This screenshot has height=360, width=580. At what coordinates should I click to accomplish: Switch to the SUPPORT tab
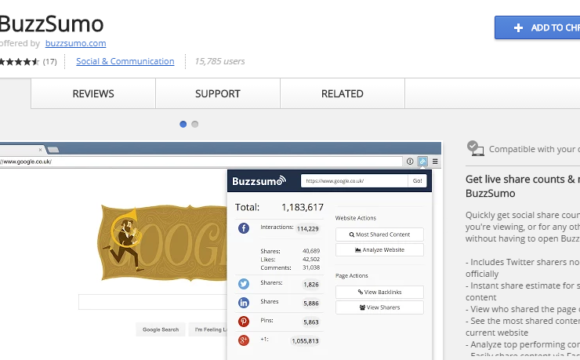(x=218, y=94)
